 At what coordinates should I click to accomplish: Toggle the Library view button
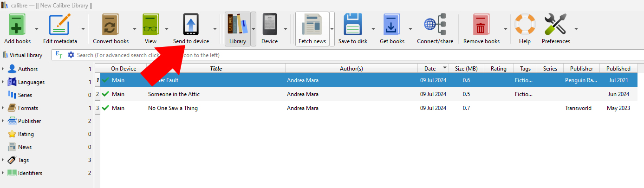[238, 29]
